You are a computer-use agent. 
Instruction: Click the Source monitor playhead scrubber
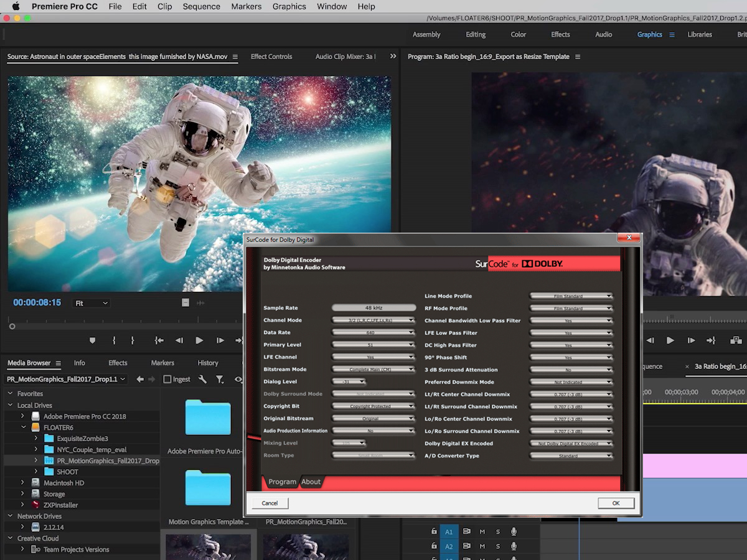click(x=12, y=326)
